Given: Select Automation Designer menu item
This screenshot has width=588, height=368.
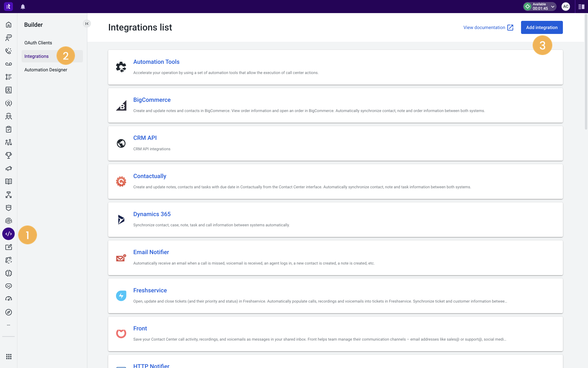Looking at the screenshot, I should (46, 70).
